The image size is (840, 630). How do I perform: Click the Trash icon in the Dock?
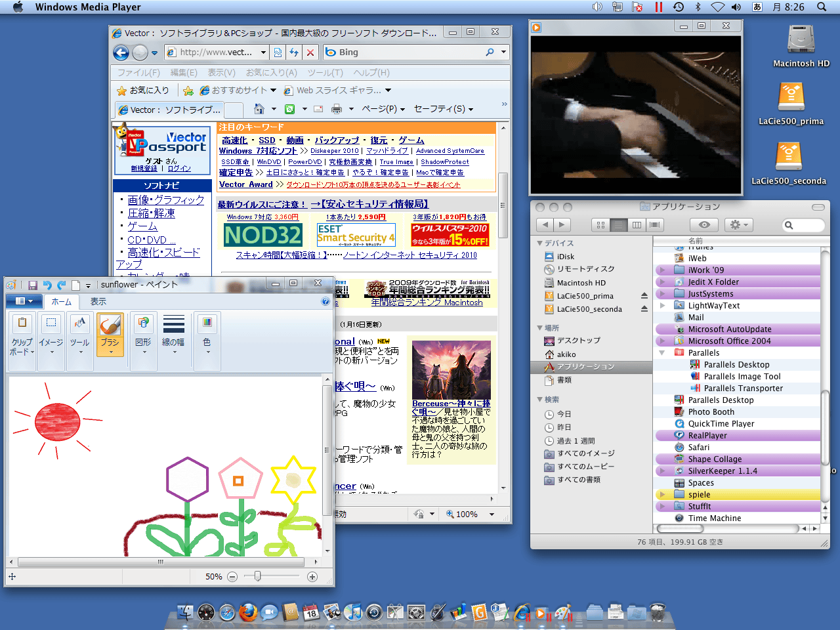tap(658, 612)
